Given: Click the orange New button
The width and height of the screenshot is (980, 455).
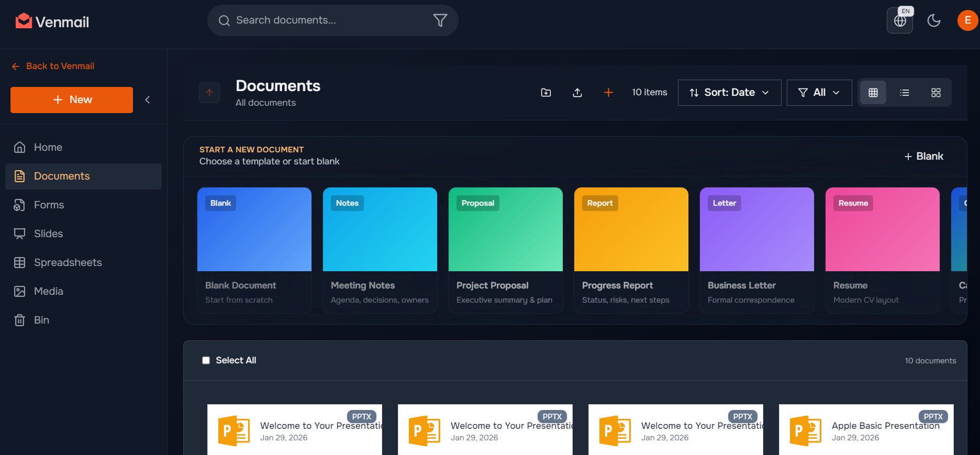Looking at the screenshot, I should pos(72,100).
